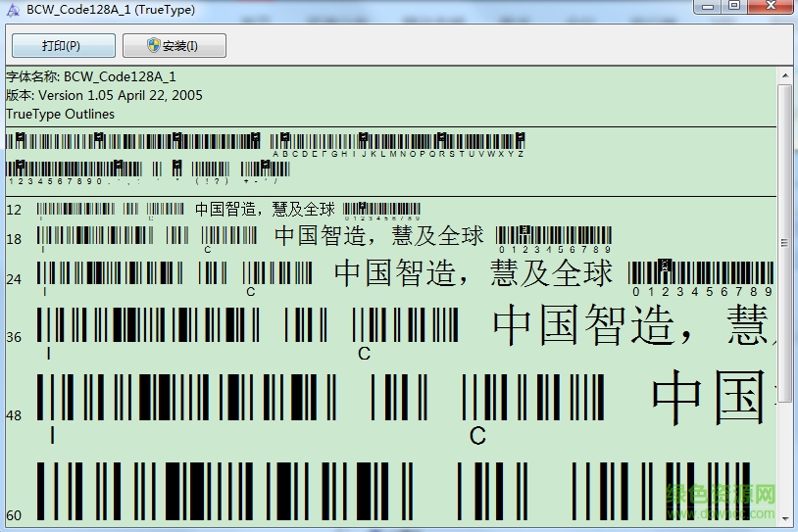Click the font viewer title bar icon
798x532 pixels.
[x=13, y=10]
